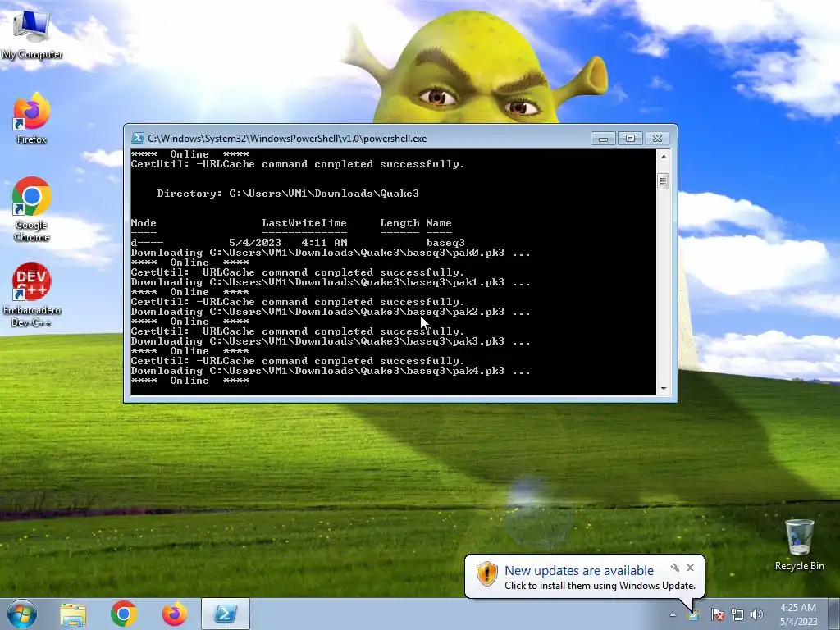Launch Firefox from the taskbar
Viewport: 840px width, 630px height.
pos(175,614)
